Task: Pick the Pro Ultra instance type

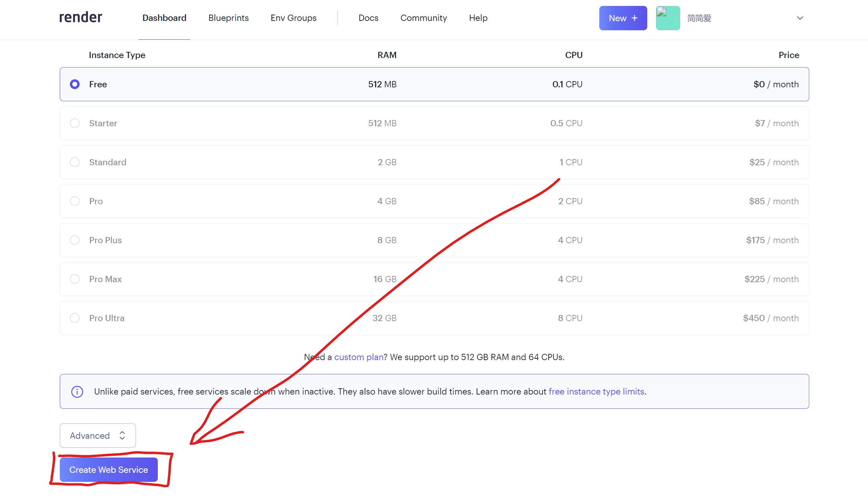Action: [x=75, y=318]
